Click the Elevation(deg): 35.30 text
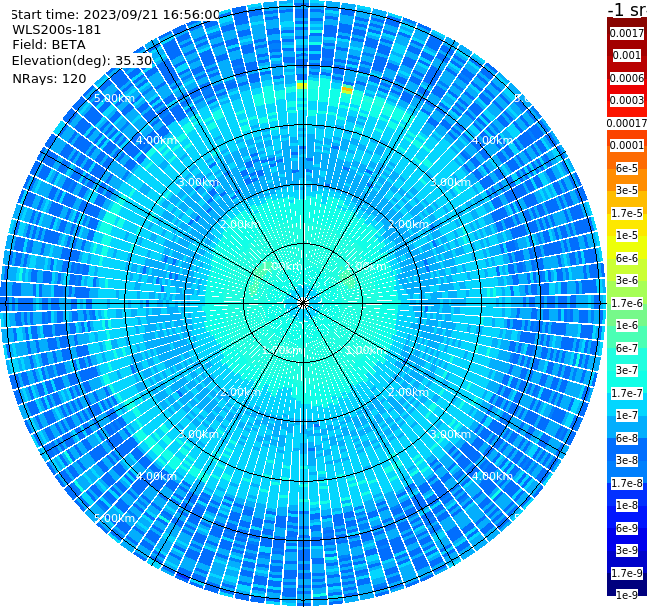This screenshot has height=607, width=647. click(82, 61)
